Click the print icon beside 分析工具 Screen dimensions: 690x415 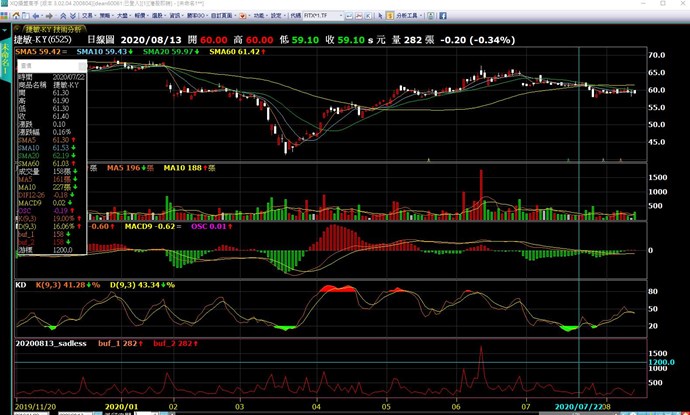coord(430,16)
